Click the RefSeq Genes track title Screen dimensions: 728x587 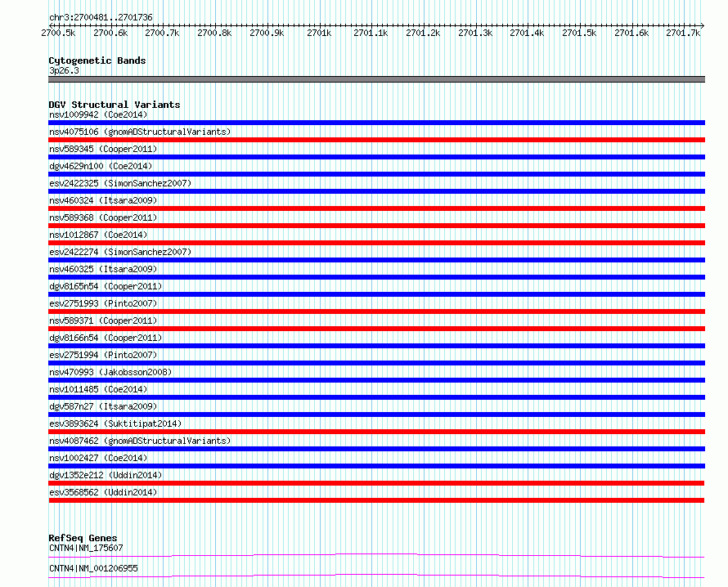tap(83, 538)
